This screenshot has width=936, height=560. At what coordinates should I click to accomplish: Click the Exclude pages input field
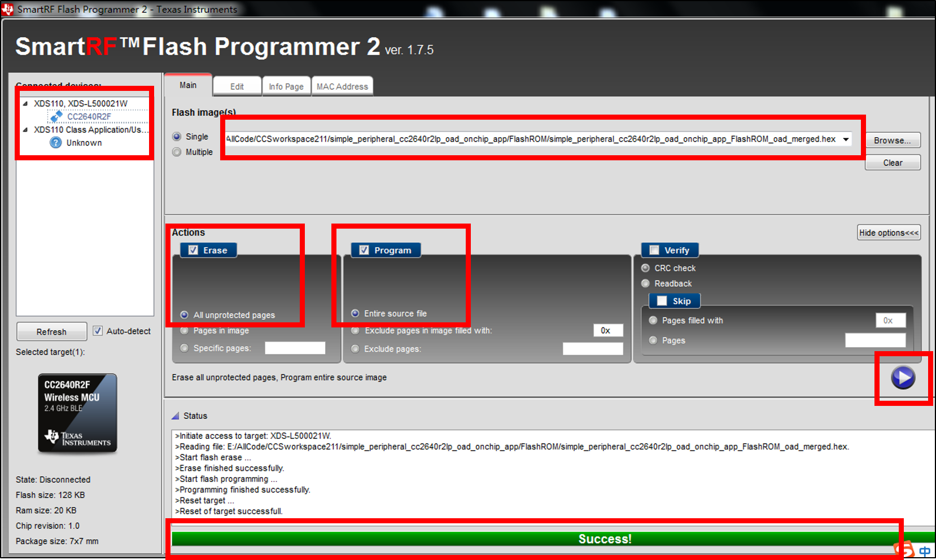pyautogui.click(x=593, y=349)
